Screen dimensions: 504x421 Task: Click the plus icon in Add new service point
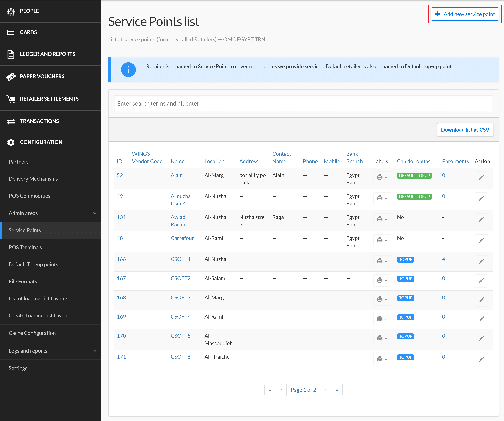point(437,14)
